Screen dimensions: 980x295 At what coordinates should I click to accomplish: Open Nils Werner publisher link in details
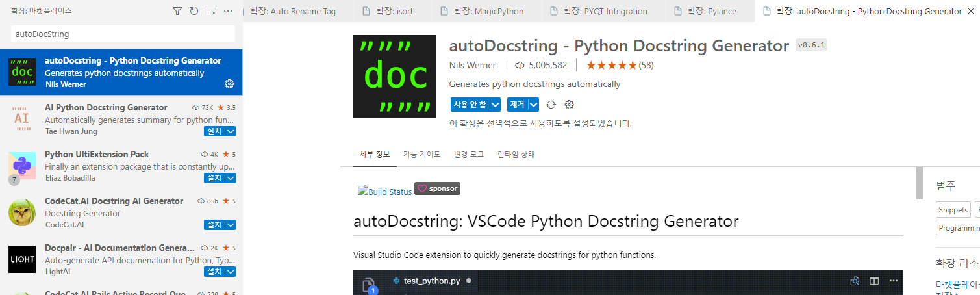(472, 65)
